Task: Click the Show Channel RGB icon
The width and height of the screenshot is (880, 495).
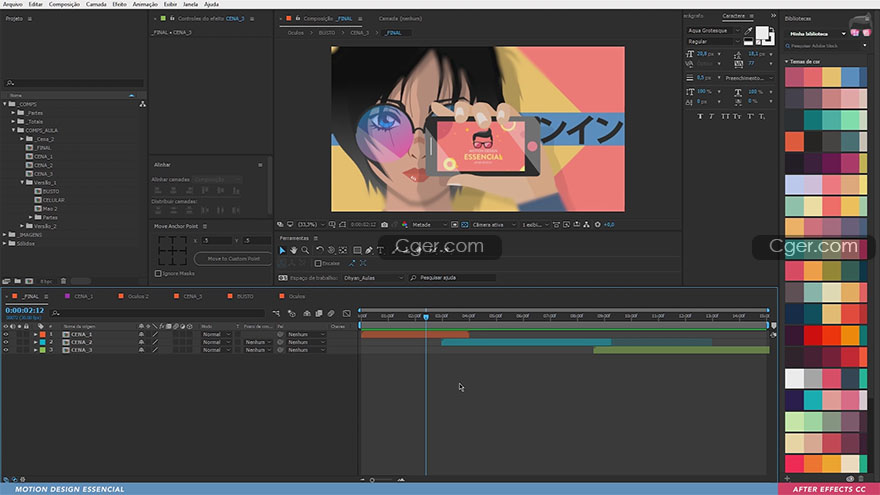Action: click(405, 224)
